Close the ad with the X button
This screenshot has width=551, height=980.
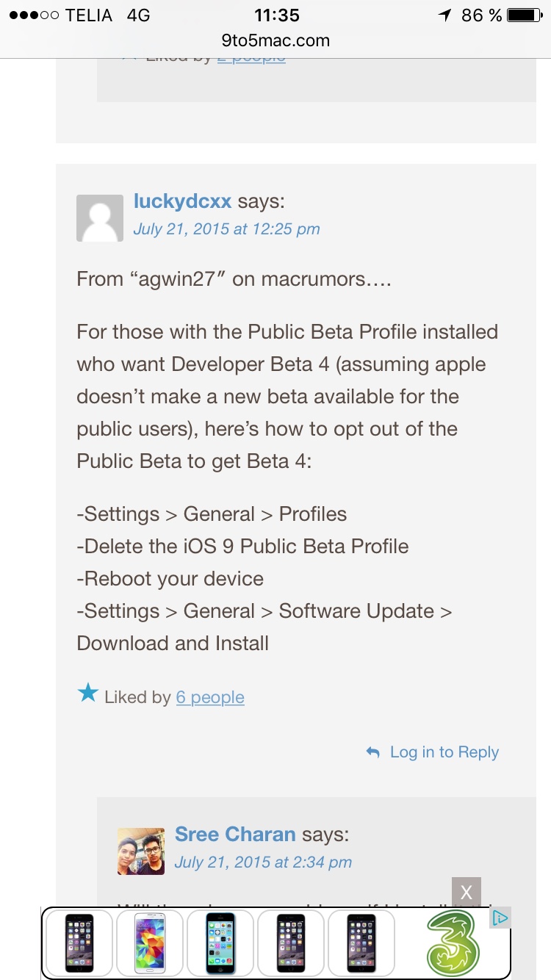click(467, 893)
